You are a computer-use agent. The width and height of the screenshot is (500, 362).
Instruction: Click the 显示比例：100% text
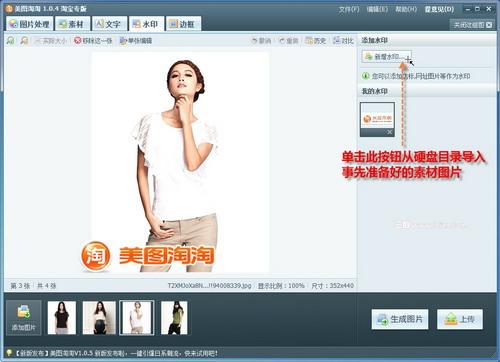[281, 286]
